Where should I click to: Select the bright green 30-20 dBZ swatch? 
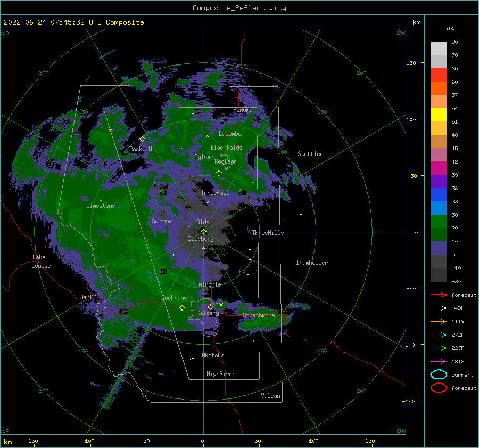click(x=439, y=222)
